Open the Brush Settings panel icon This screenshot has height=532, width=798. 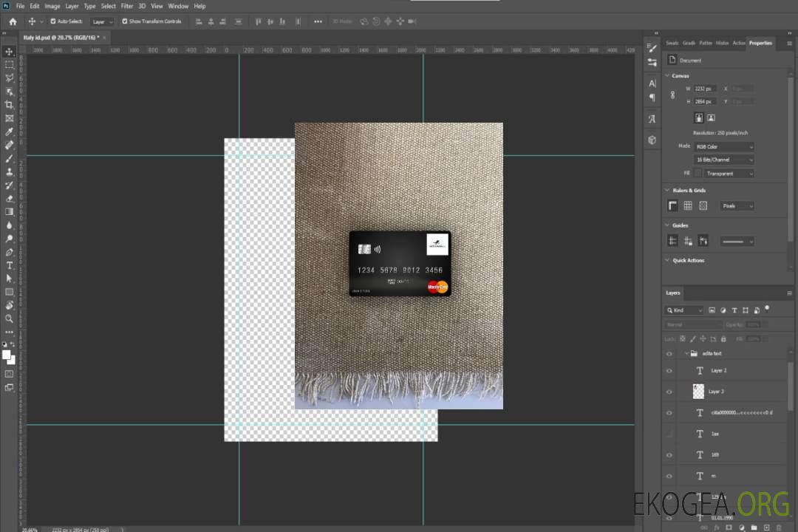pyautogui.click(x=652, y=48)
